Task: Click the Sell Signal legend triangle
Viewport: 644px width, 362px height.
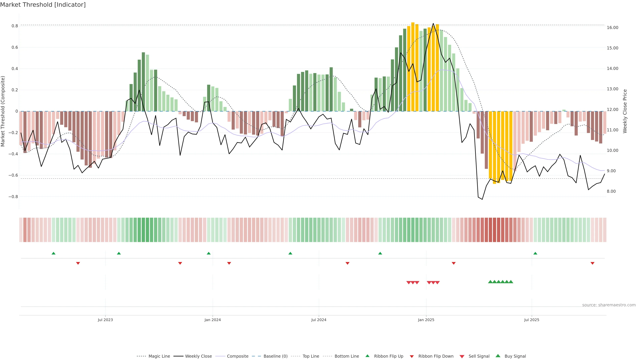Action: (x=462, y=356)
